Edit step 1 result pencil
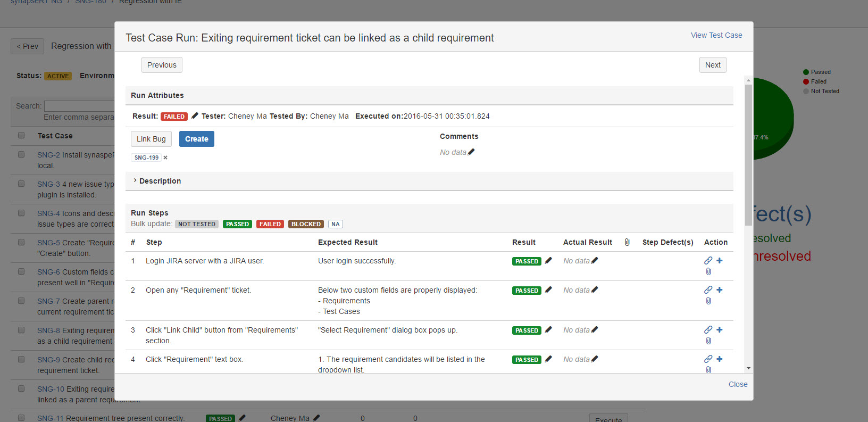The image size is (868, 422). (x=548, y=260)
